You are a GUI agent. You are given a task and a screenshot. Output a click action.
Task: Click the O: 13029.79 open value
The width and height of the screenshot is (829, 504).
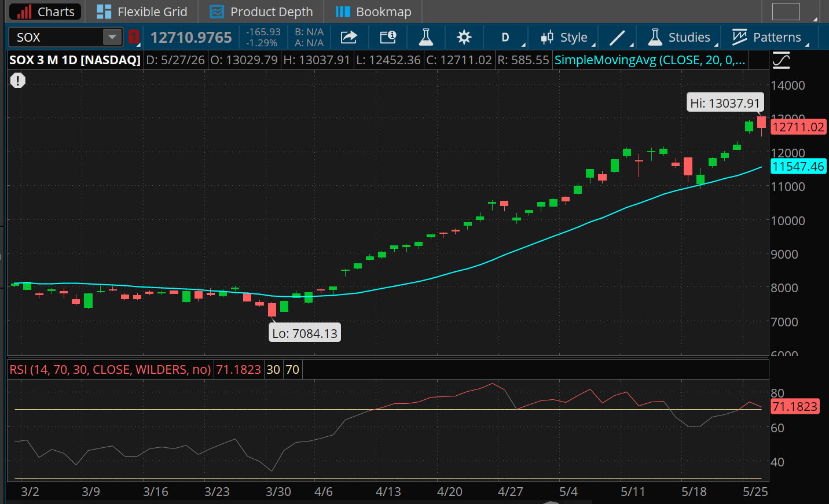(x=244, y=60)
